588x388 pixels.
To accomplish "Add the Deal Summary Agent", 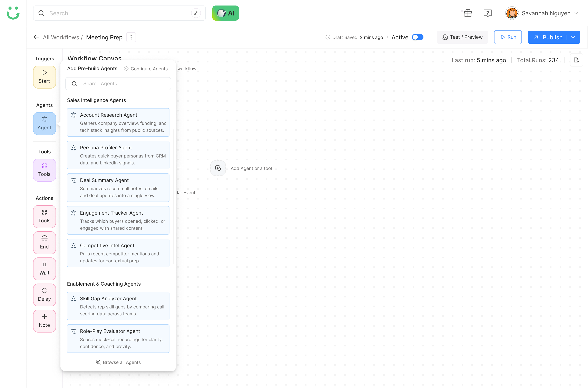I will (x=118, y=187).
